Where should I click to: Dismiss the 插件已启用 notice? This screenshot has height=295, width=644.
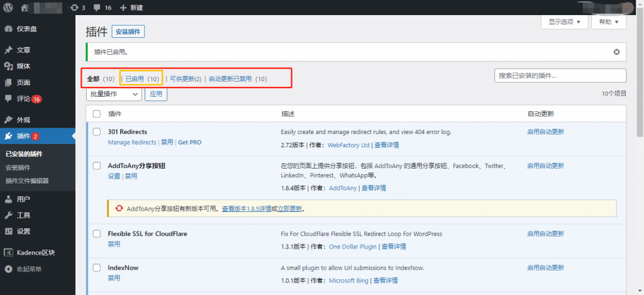[x=616, y=52]
